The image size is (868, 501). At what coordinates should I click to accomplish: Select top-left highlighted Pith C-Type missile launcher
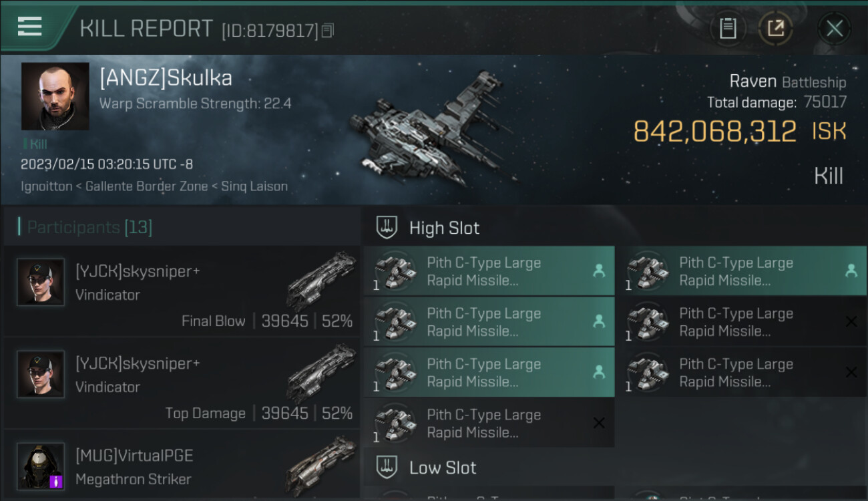pyautogui.click(x=489, y=271)
